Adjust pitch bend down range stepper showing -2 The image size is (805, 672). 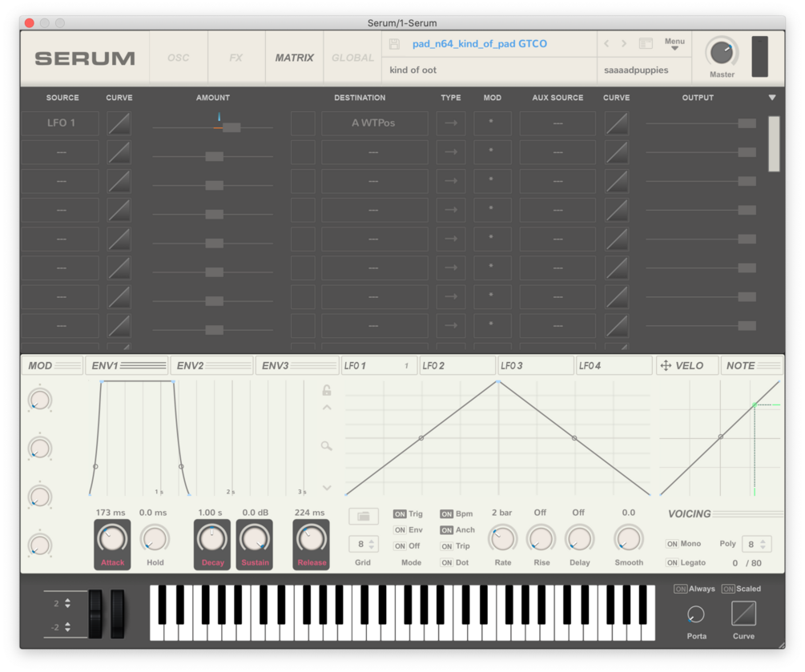click(x=67, y=627)
